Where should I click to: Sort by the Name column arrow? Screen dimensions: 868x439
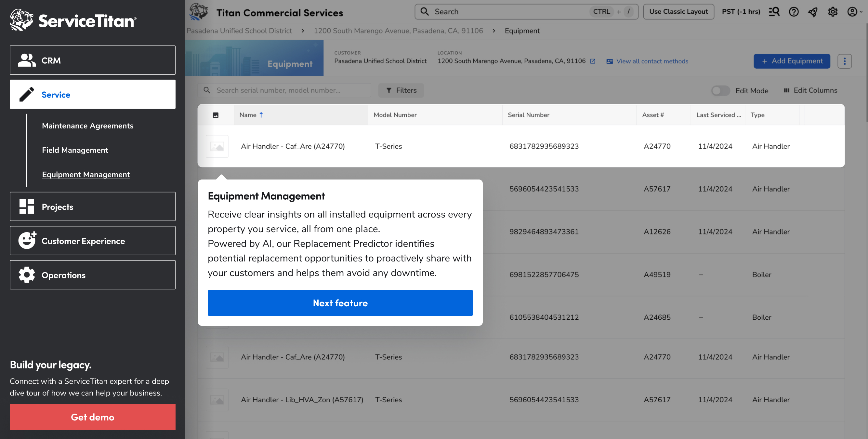pos(261,115)
